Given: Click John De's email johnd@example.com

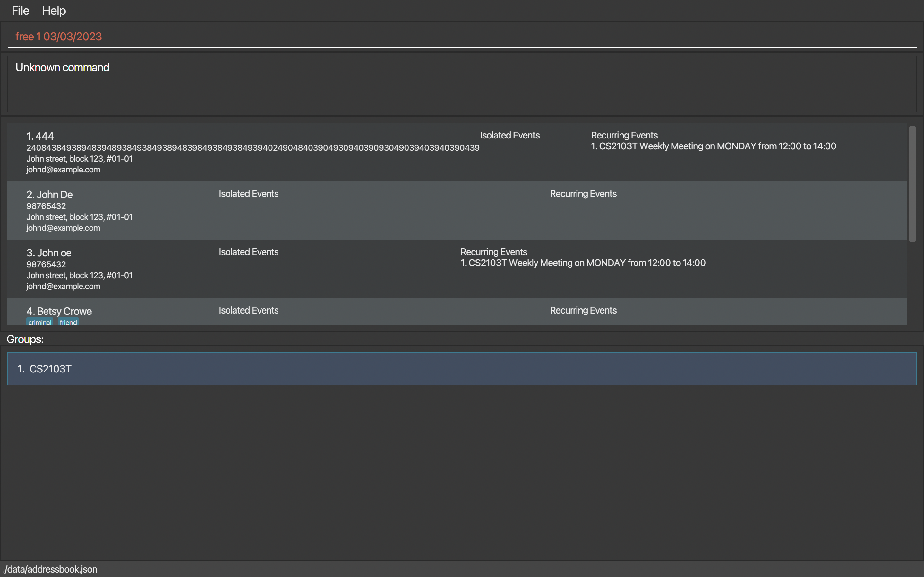Looking at the screenshot, I should [x=64, y=228].
